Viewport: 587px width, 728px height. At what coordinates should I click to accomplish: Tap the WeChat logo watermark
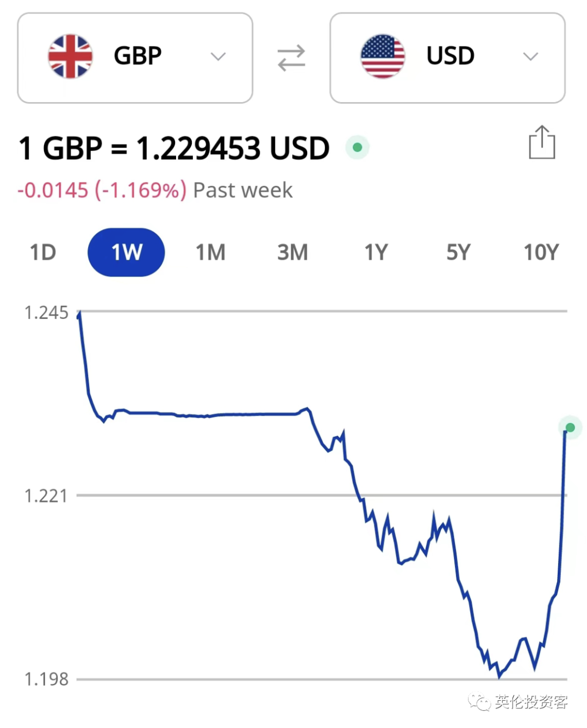(x=479, y=702)
